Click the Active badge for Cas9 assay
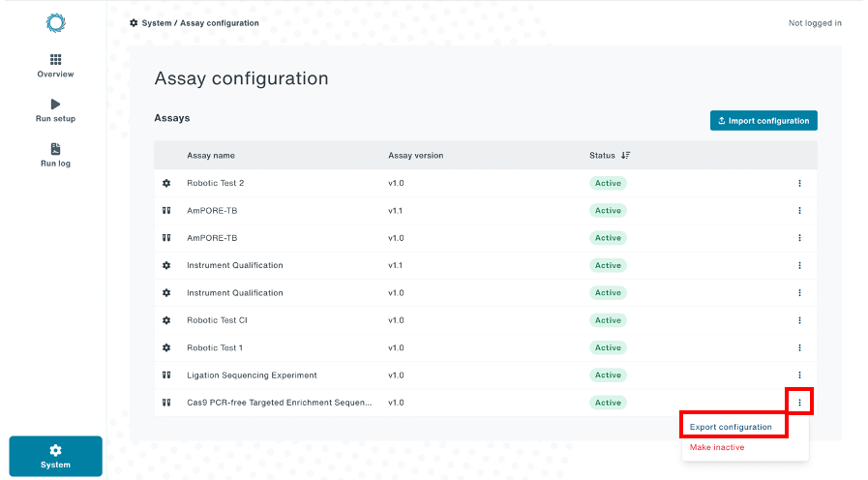This screenshot has height=480, width=868. (608, 403)
